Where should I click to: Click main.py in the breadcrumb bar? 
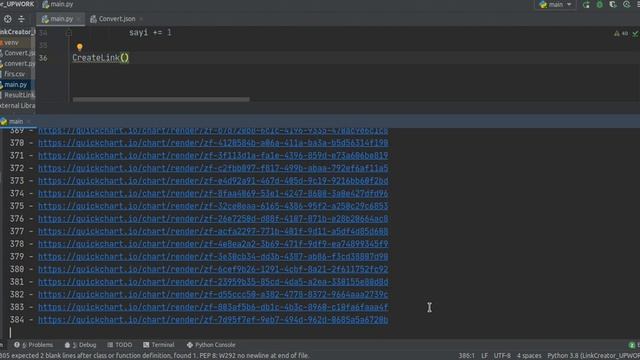58,4
